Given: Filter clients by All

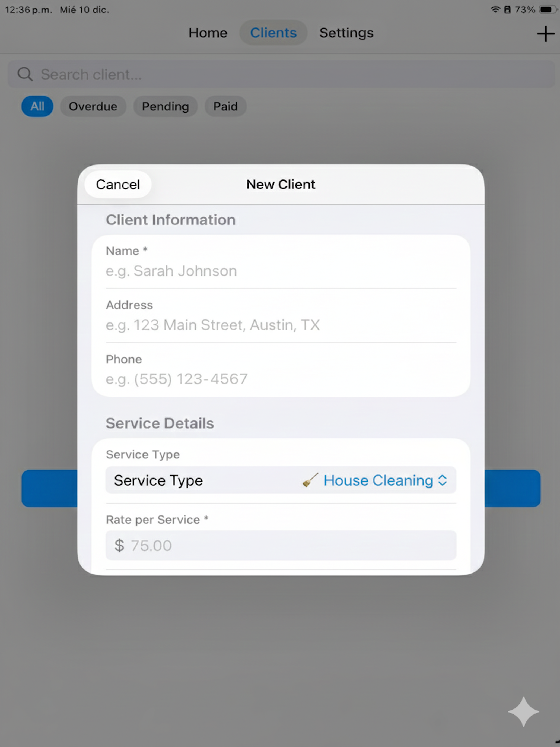Looking at the screenshot, I should point(37,106).
